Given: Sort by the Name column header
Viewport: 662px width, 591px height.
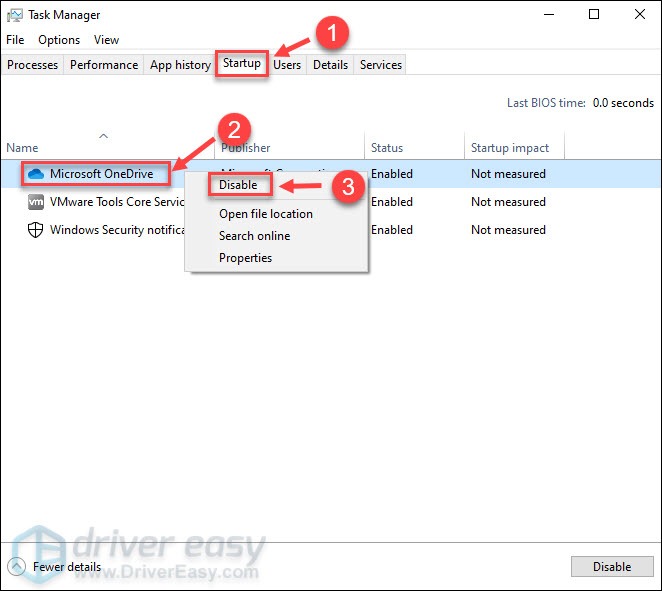Looking at the screenshot, I should [22, 148].
